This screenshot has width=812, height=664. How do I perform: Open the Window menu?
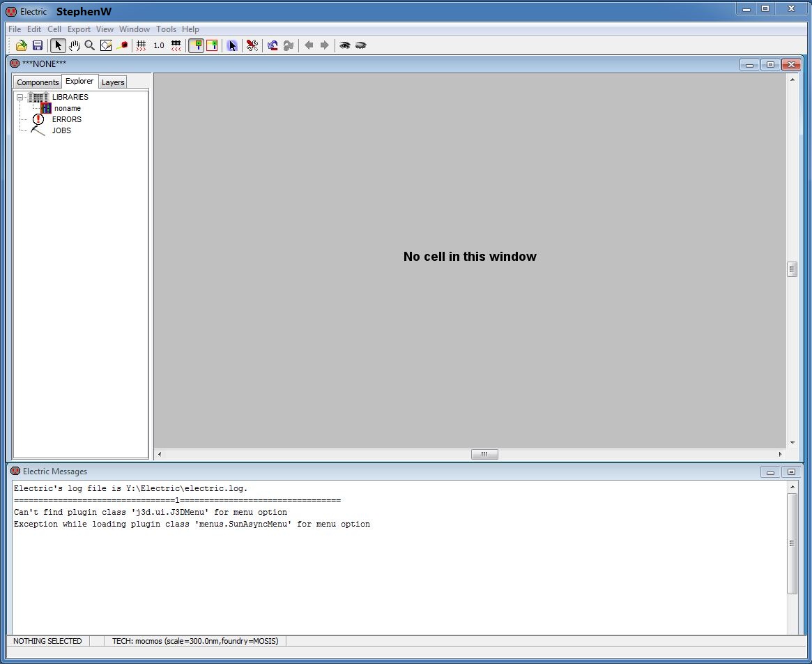click(135, 29)
